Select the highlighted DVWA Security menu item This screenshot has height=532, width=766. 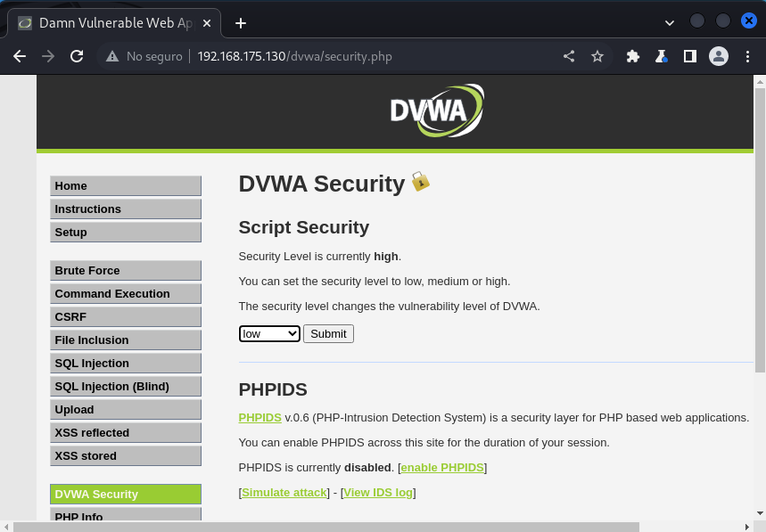(126, 494)
